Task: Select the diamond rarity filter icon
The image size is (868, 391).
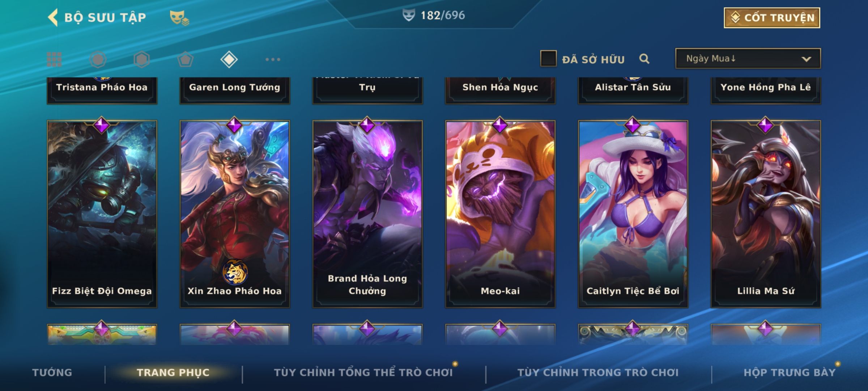Action: click(229, 59)
